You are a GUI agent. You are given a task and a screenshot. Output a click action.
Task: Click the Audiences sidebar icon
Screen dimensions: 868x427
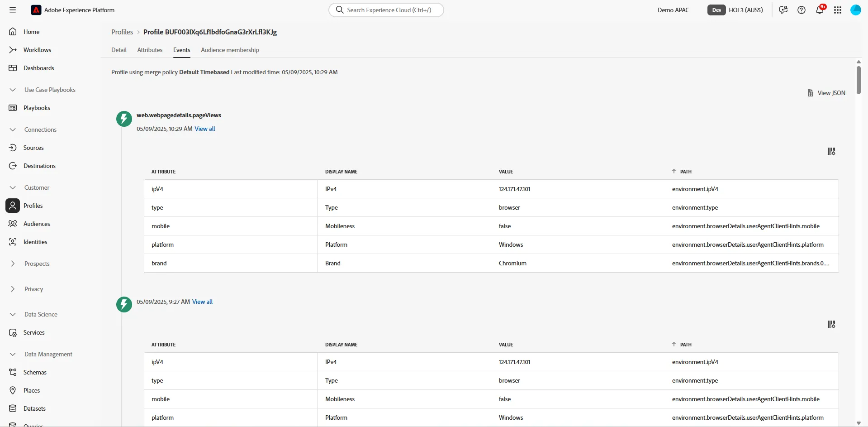pos(13,224)
